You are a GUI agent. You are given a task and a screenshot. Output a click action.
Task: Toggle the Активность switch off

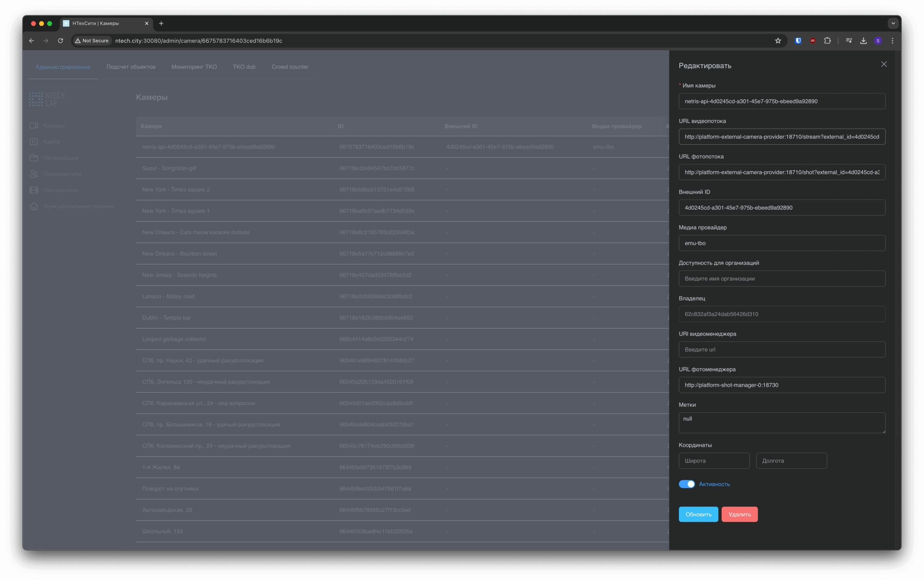[x=687, y=484]
